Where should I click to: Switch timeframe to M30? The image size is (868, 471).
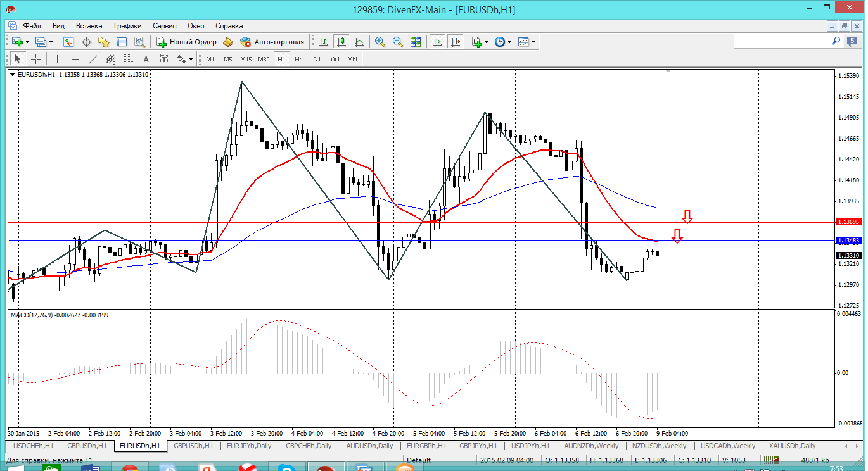264,59
